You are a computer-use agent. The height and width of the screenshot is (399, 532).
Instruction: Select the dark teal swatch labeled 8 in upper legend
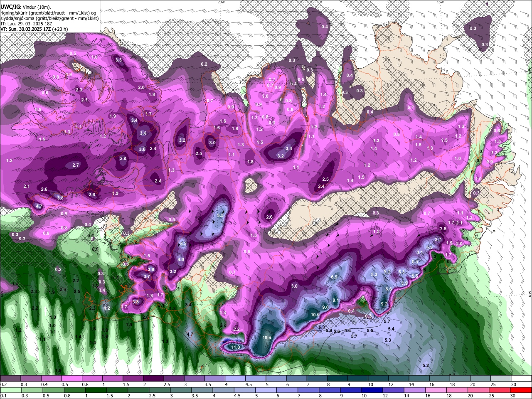(337, 379)
